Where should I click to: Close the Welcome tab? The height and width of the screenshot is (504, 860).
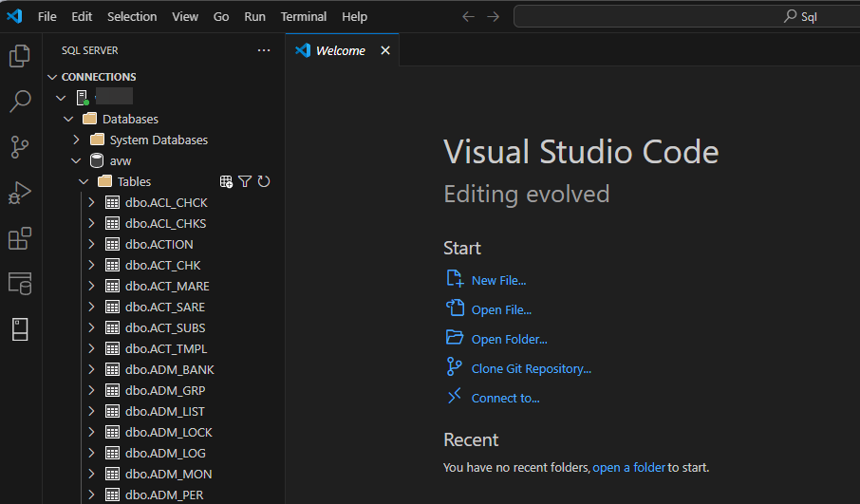point(385,50)
